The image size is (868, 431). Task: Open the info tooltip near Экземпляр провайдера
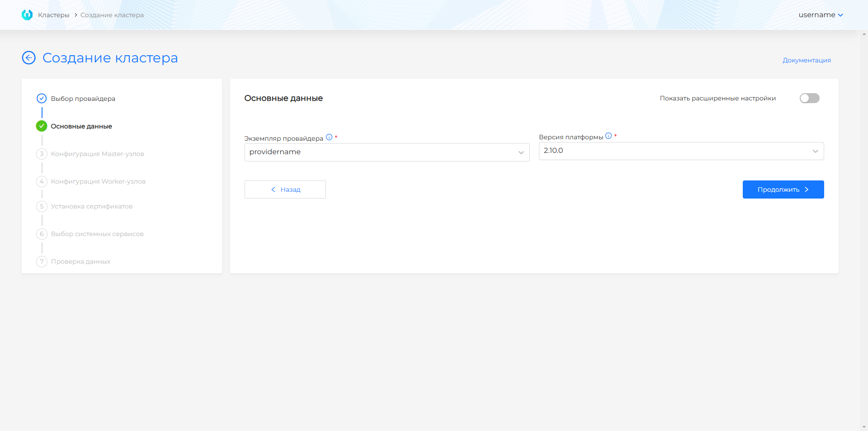[x=329, y=137]
